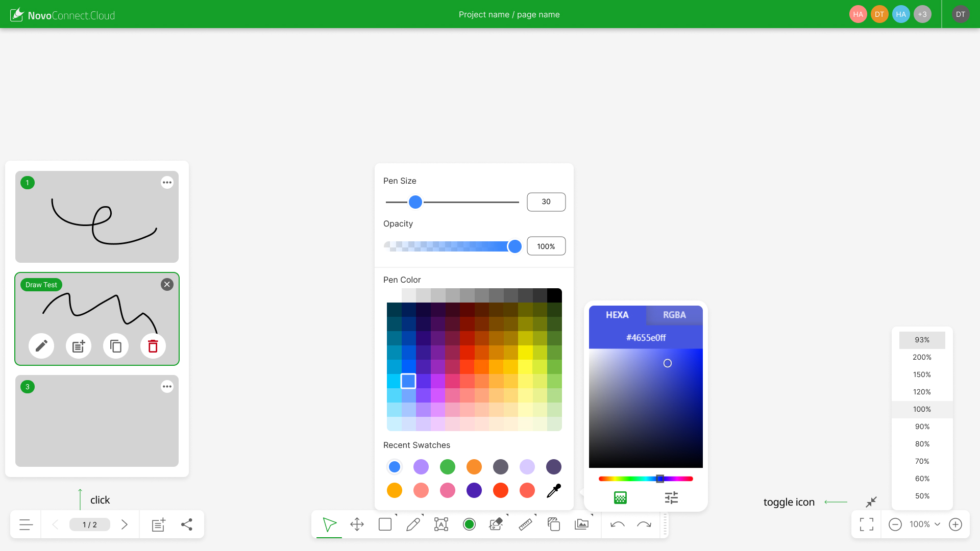Open the 100% zoom level dropdown
Screen dimensions: 980x551
coord(925,524)
